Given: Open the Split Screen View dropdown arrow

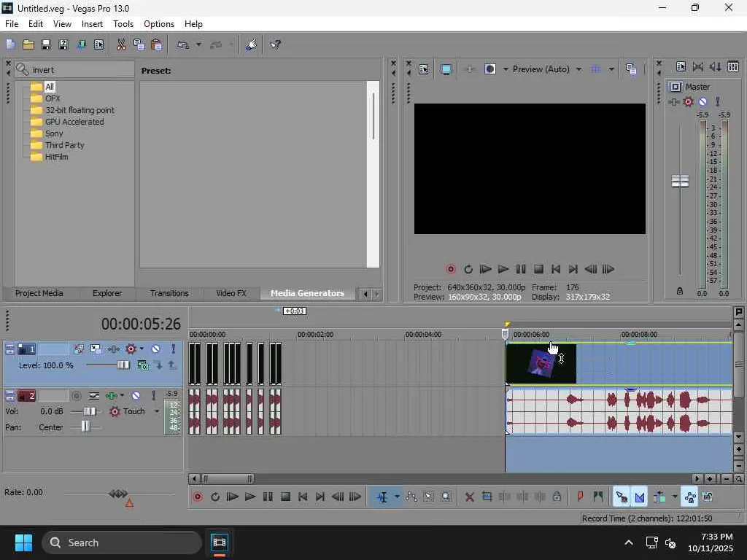Looking at the screenshot, I should click(506, 69).
